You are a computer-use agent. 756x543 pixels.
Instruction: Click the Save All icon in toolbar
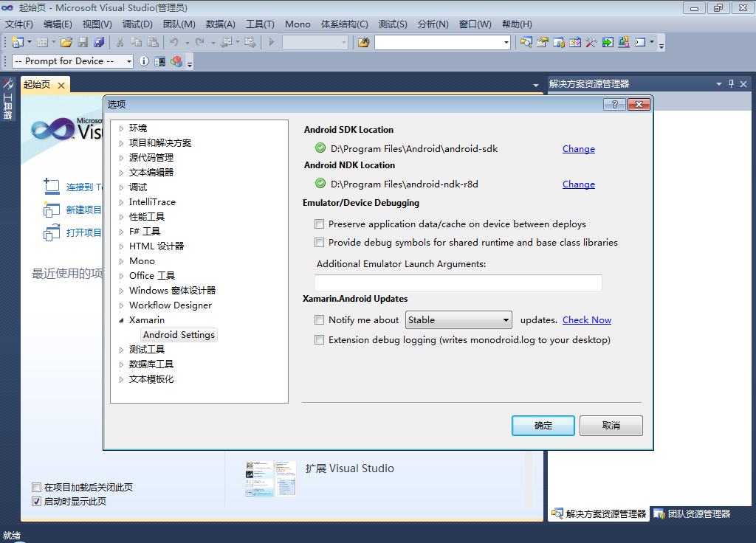[99, 42]
